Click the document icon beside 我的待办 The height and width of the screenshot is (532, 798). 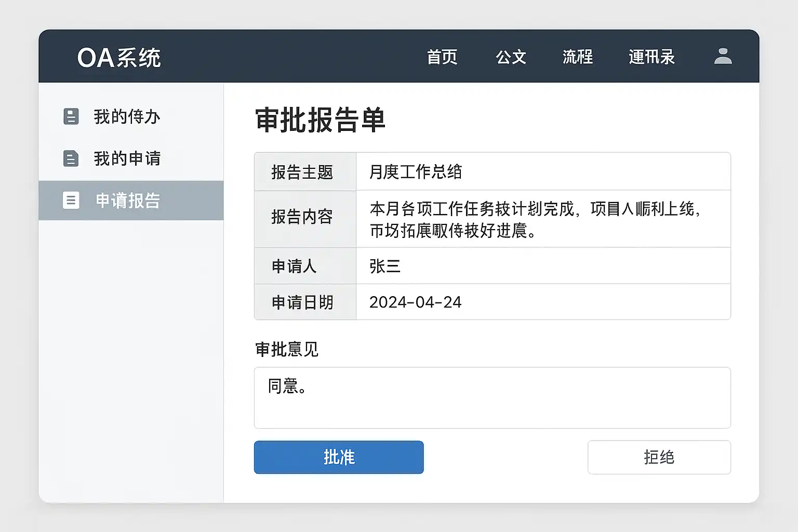(x=71, y=116)
